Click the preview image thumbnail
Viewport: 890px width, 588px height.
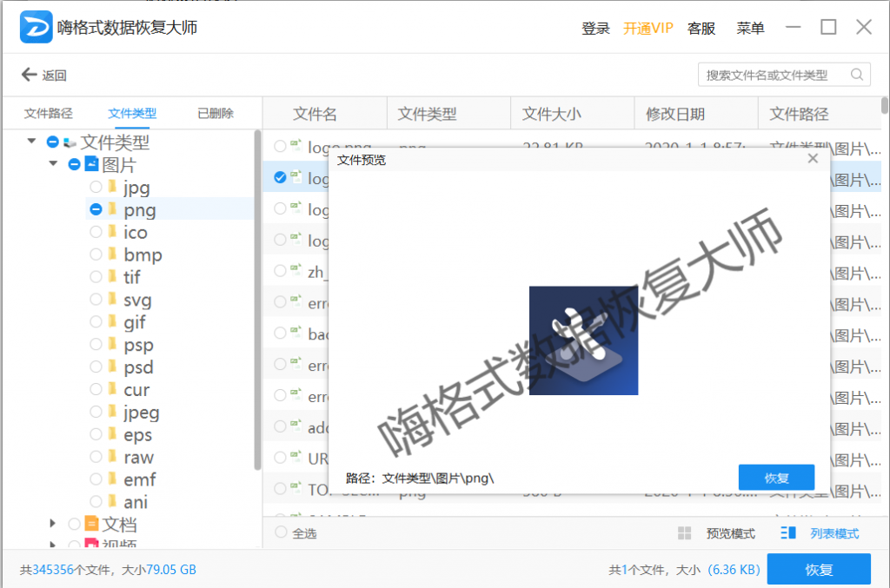pyautogui.click(x=583, y=340)
